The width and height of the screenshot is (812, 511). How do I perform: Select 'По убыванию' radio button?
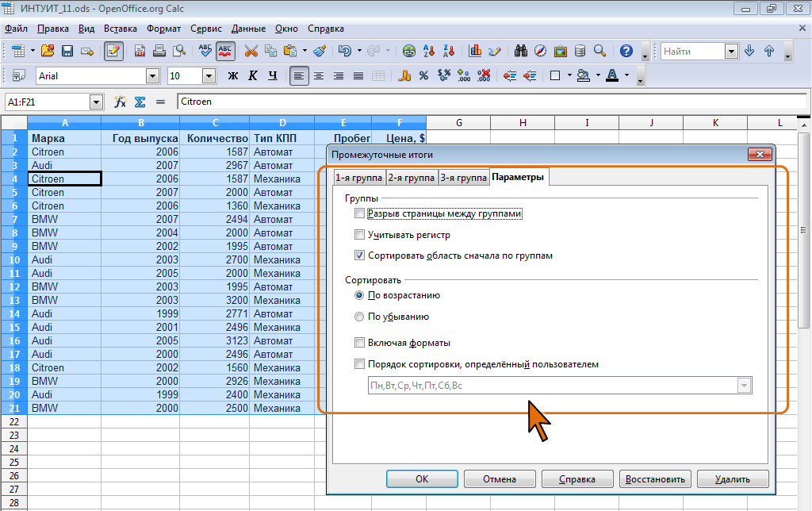(x=359, y=317)
